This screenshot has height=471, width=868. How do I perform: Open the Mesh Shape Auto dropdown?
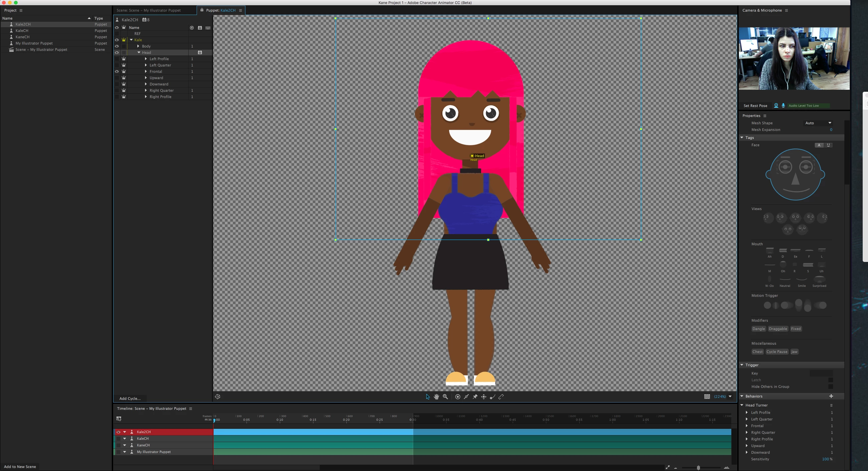point(818,123)
